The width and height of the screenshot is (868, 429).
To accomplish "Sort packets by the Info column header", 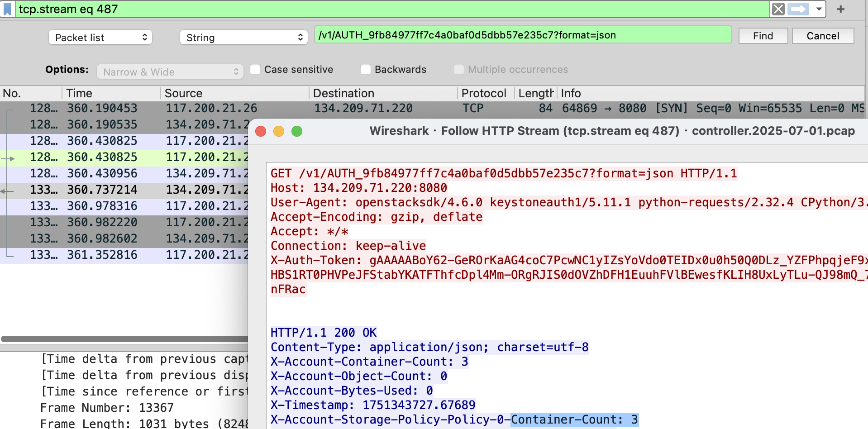I will coord(711,93).
